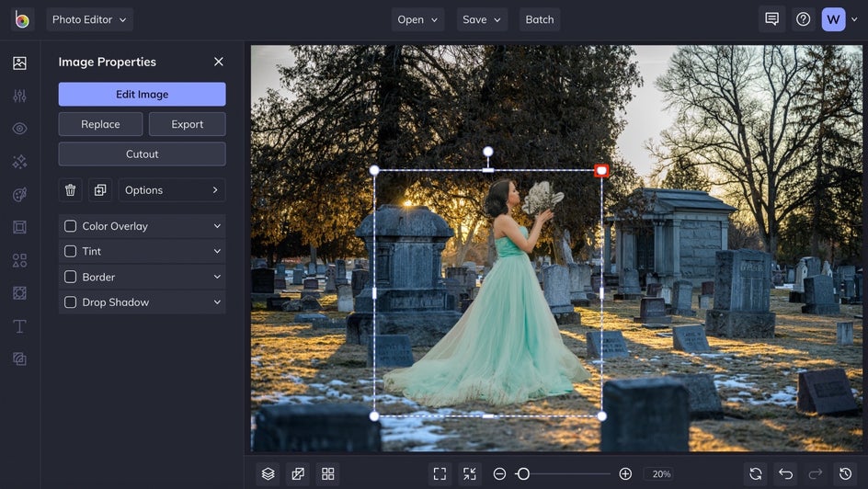The width and height of the screenshot is (868, 489).
Task: Expand the Options submenu
Action: [x=171, y=190]
